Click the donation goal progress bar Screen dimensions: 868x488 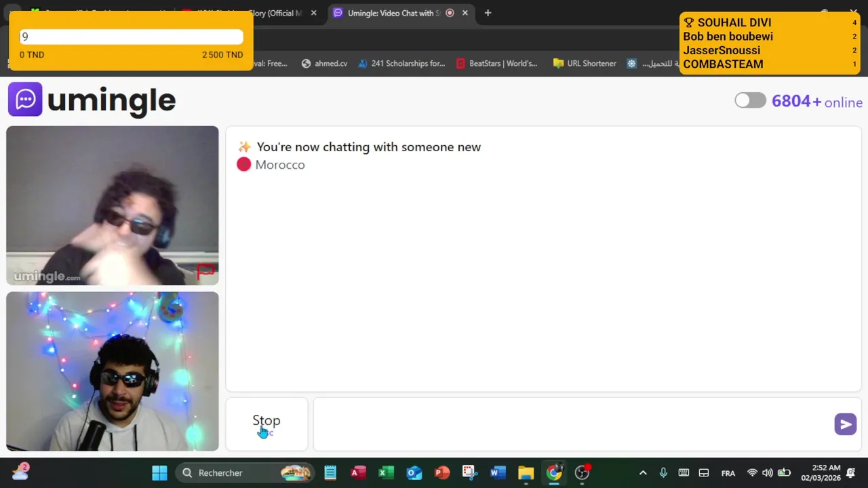[x=131, y=37]
